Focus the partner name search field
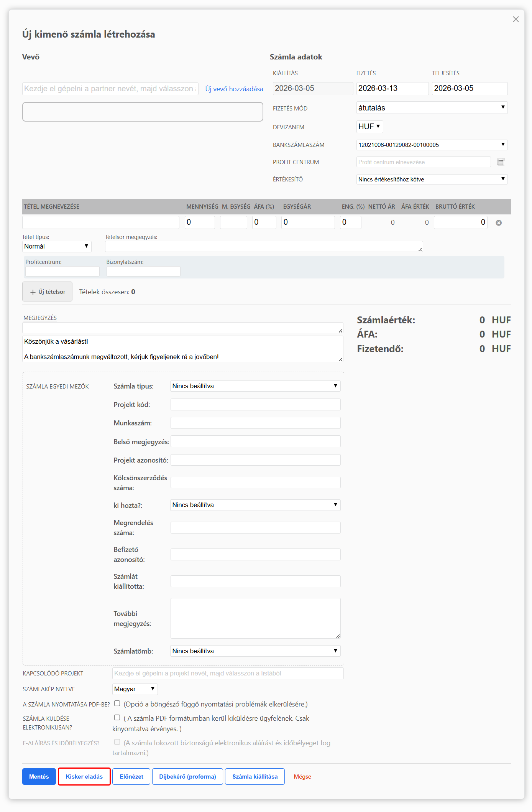The height and width of the screenshot is (812, 532). coord(110,89)
